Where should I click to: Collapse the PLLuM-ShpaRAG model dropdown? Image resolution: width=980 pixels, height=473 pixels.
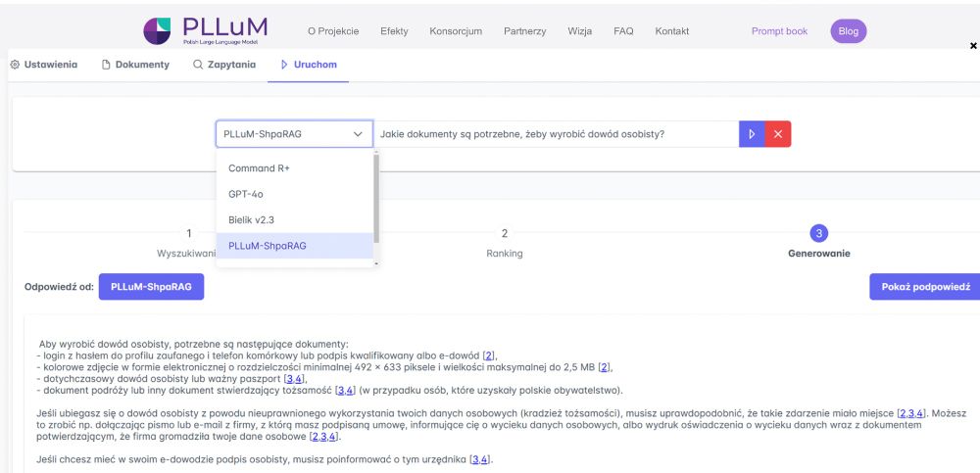(x=294, y=134)
